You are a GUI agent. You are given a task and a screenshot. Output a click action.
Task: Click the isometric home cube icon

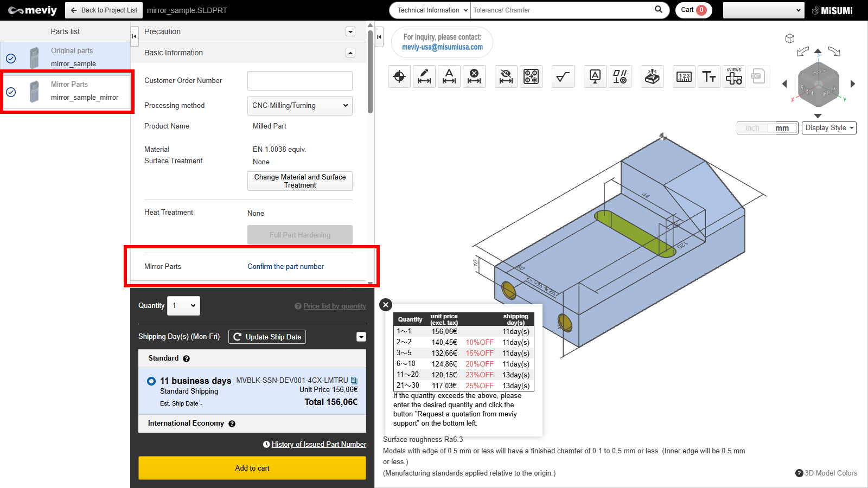790,38
